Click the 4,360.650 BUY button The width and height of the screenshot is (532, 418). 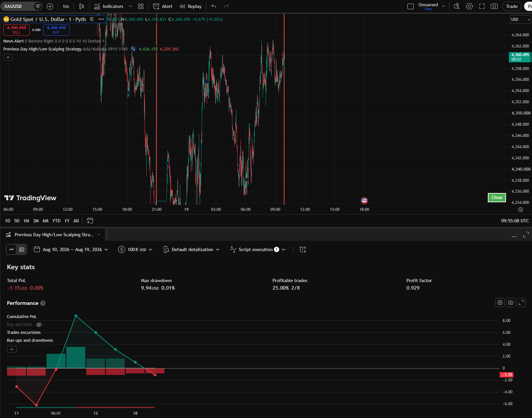(x=56, y=30)
